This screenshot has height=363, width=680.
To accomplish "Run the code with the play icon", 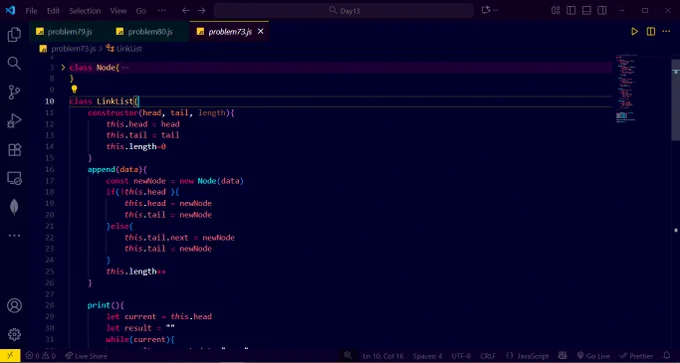I will point(634,31).
